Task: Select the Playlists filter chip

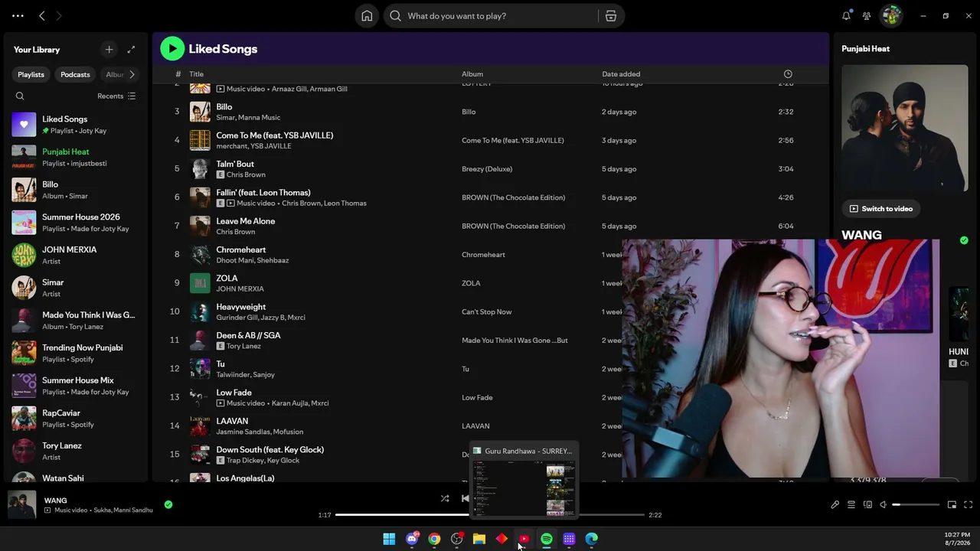Action: (x=31, y=74)
